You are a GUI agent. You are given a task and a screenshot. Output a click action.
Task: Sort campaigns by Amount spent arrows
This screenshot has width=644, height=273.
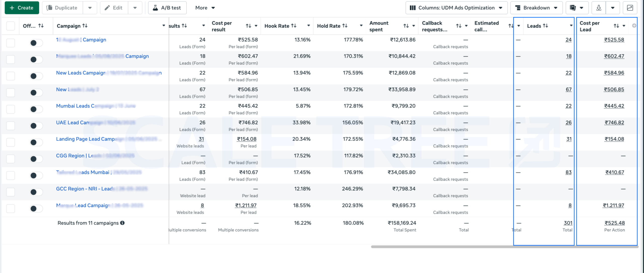click(406, 26)
